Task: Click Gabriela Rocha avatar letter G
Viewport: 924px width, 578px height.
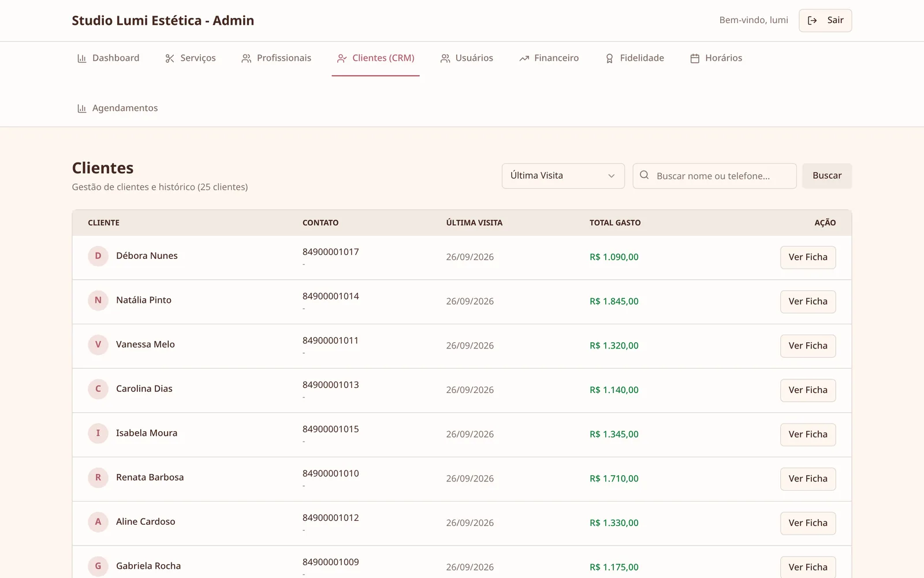Action: tap(98, 566)
